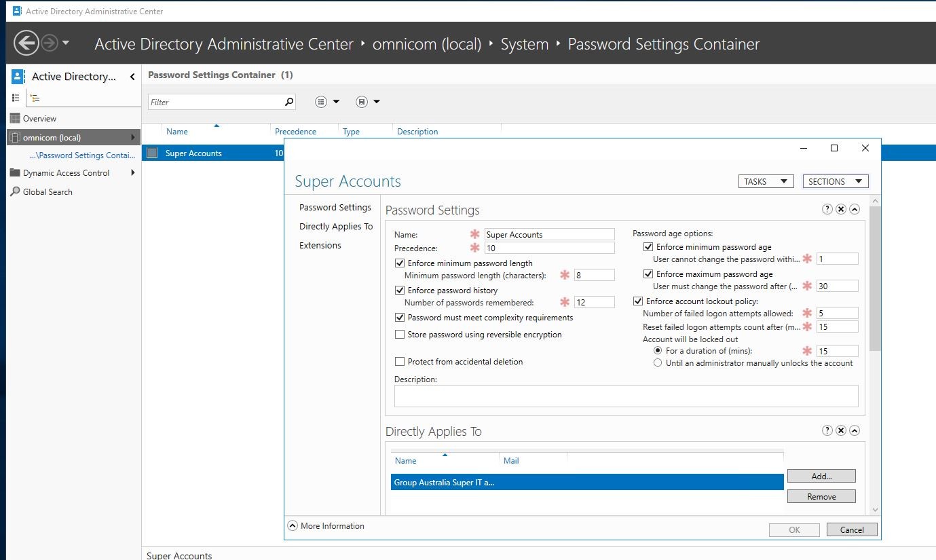
Task: Click passwords remembered value field
Action: pos(594,303)
